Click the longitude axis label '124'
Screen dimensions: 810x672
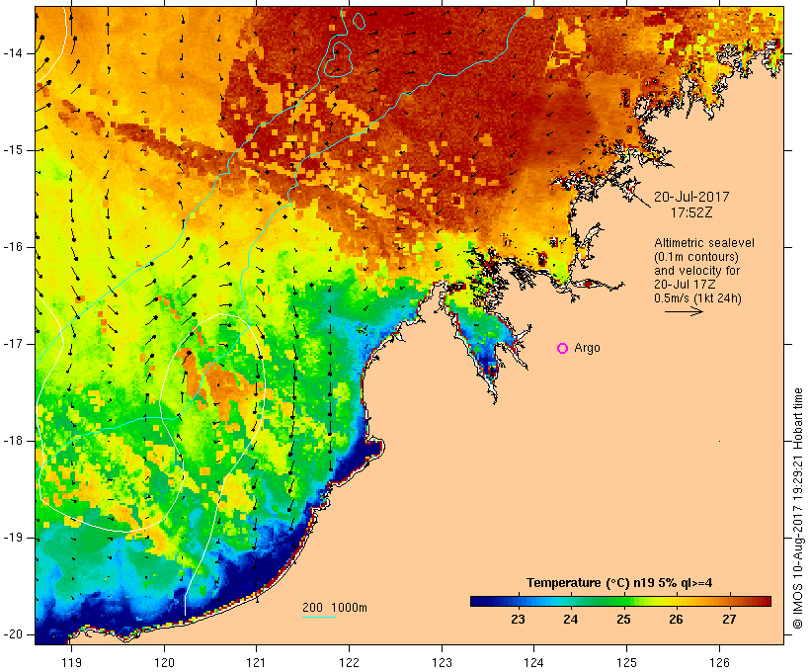coord(534,662)
